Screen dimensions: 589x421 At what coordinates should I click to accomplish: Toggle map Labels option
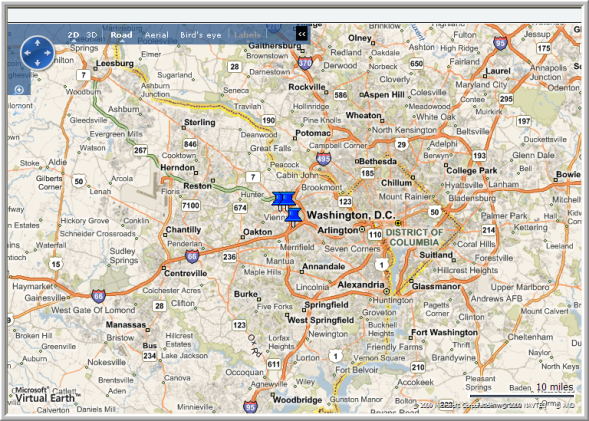(x=247, y=35)
